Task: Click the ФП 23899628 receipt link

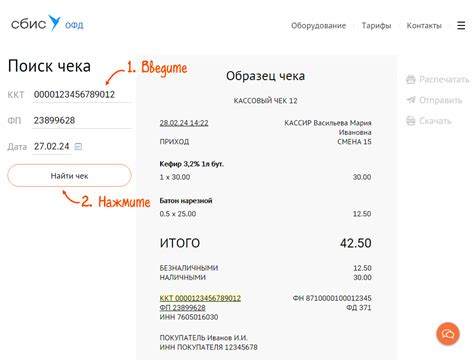Action: coord(182,308)
